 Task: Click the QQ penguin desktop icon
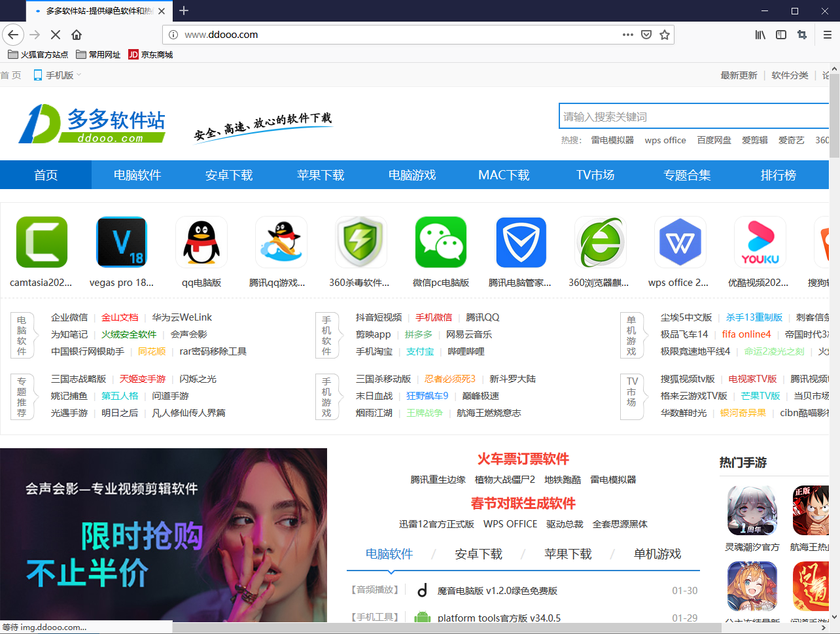click(201, 242)
